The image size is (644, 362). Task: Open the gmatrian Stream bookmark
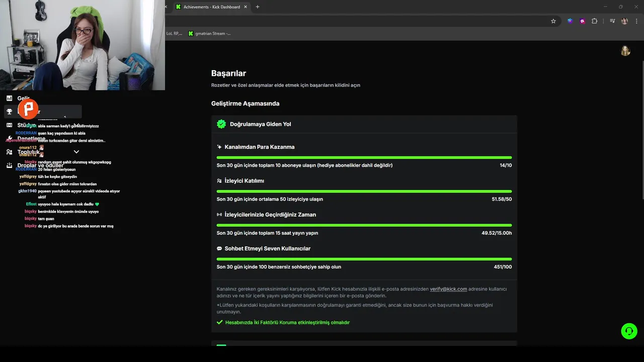coord(209,34)
